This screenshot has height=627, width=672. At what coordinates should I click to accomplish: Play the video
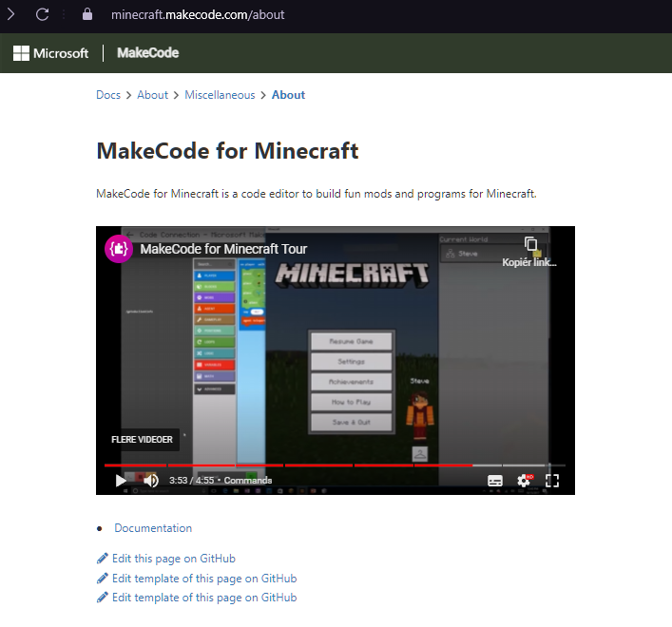point(121,481)
